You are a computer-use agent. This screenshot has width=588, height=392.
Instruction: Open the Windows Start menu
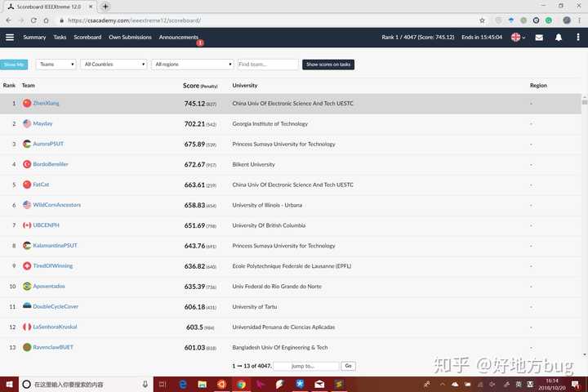click(x=9, y=384)
